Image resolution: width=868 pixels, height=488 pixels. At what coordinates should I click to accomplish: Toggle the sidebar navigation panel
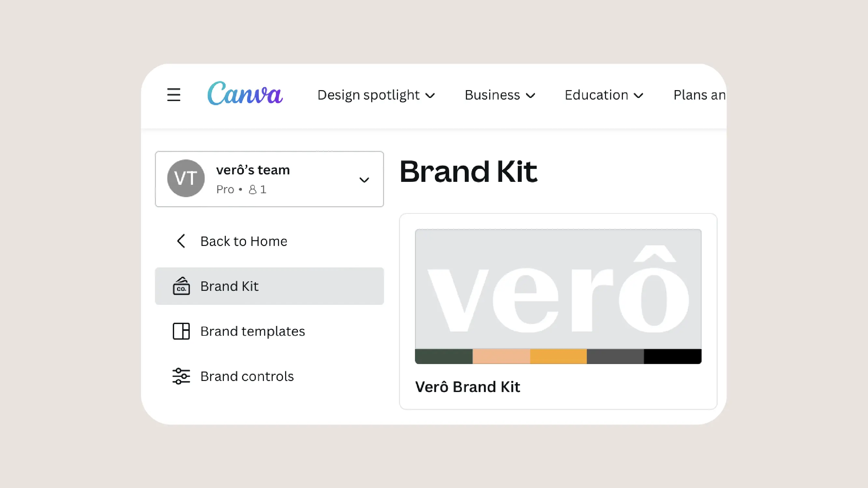point(173,95)
